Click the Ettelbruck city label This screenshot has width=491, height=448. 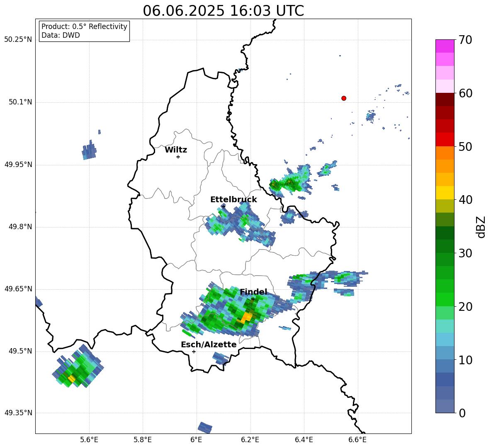[x=233, y=200]
